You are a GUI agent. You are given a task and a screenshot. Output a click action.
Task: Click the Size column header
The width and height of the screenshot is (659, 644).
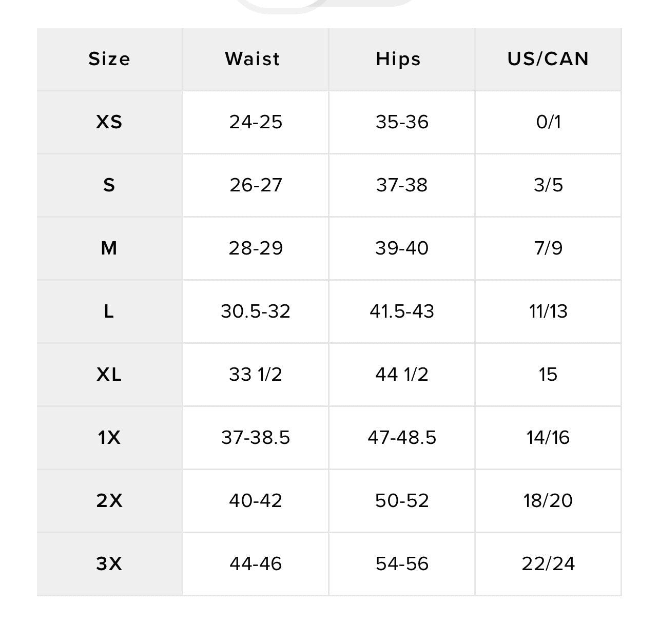[x=109, y=59]
